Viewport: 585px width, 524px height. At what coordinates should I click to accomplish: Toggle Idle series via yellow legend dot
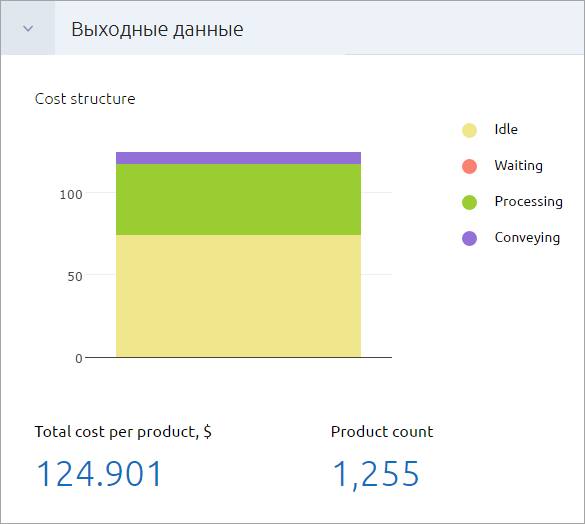coord(469,130)
